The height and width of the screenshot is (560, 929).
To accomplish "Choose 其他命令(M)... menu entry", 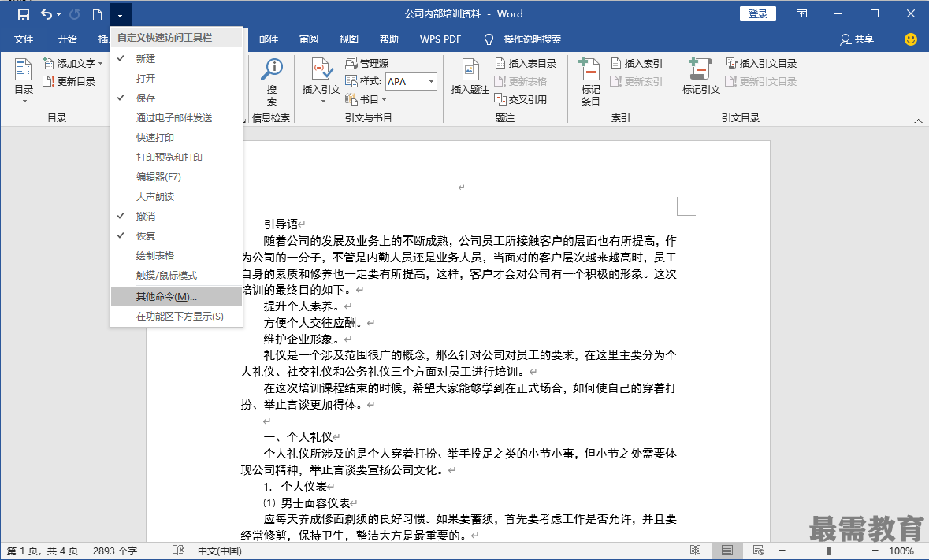I will coord(177,297).
